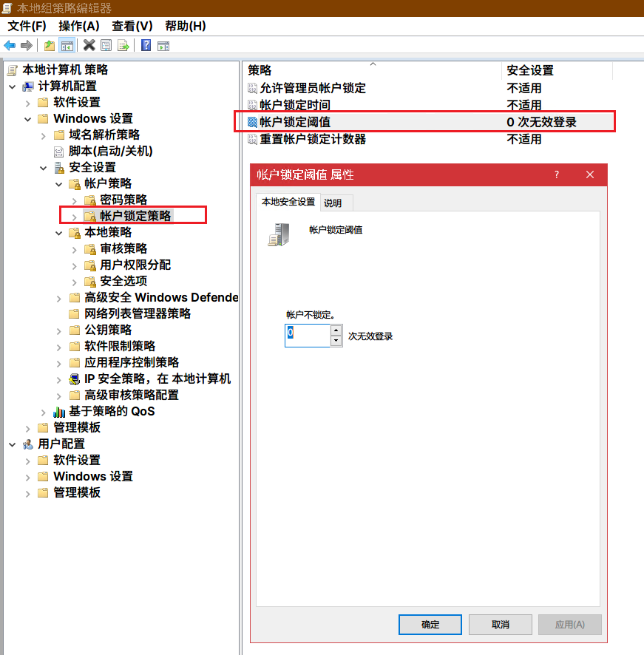Open the 帮助(H) menu
This screenshot has height=655, width=644.
[186, 26]
